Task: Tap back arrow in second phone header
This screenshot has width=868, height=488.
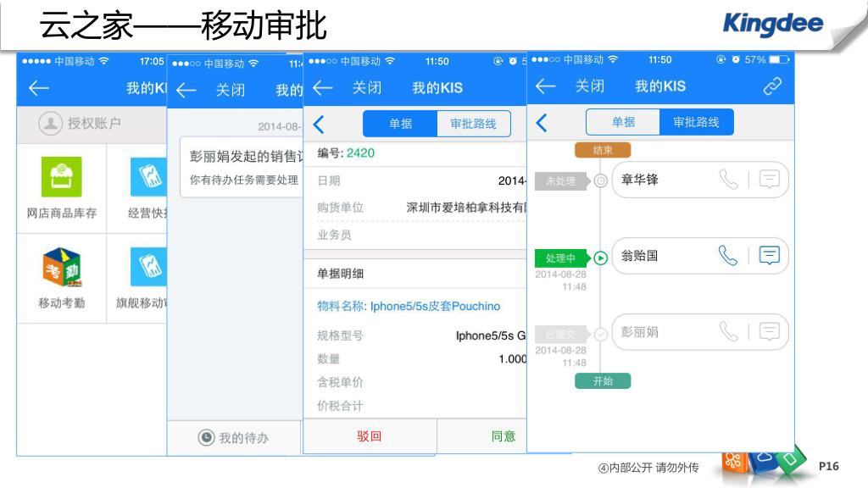Action: tap(186, 90)
